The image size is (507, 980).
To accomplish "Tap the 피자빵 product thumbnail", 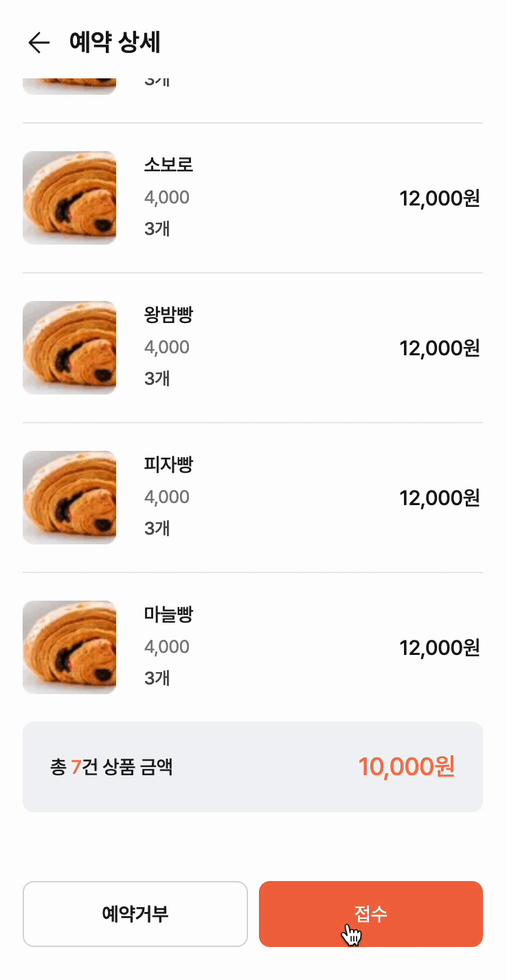I will click(69, 498).
